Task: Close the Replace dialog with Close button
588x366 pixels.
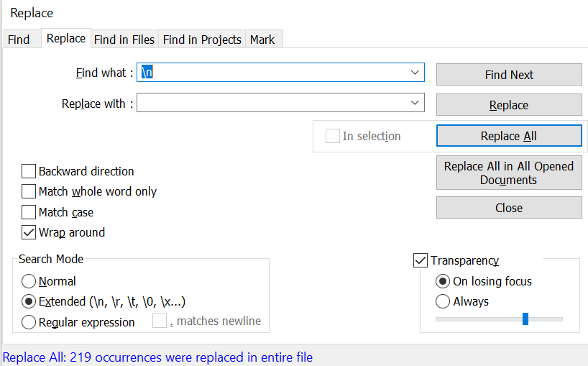Action: coord(509,208)
